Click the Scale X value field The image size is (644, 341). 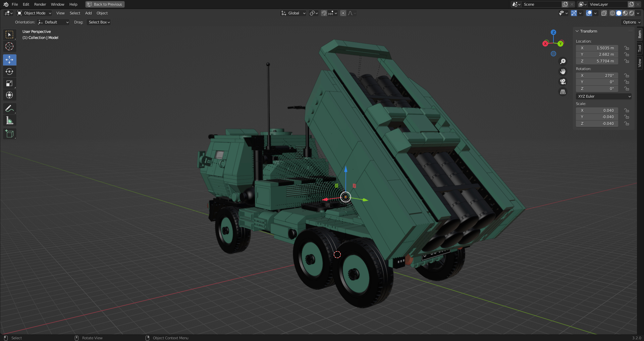click(x=597, y=110)
